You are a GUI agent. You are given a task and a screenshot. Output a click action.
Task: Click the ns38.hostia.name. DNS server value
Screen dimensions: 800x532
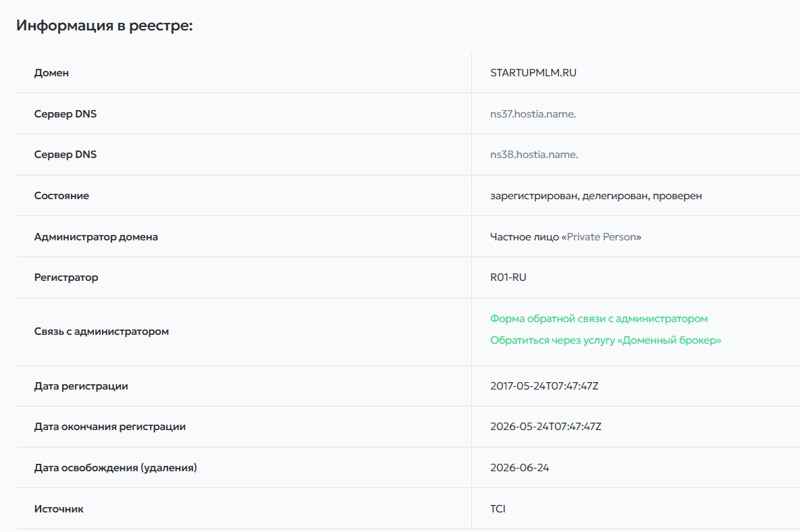pyautogui.click(x=534, y=155)
